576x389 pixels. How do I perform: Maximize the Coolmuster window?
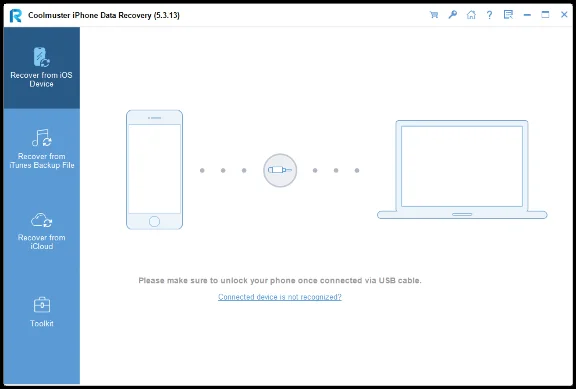pos(546,15)
